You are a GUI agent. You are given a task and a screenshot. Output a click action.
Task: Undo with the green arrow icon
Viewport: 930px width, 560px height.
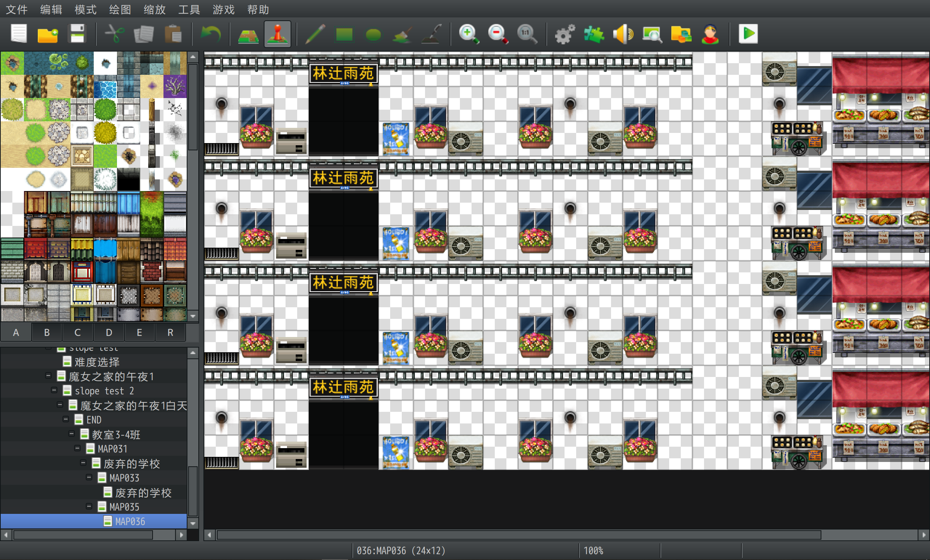(x=211, y=34)
